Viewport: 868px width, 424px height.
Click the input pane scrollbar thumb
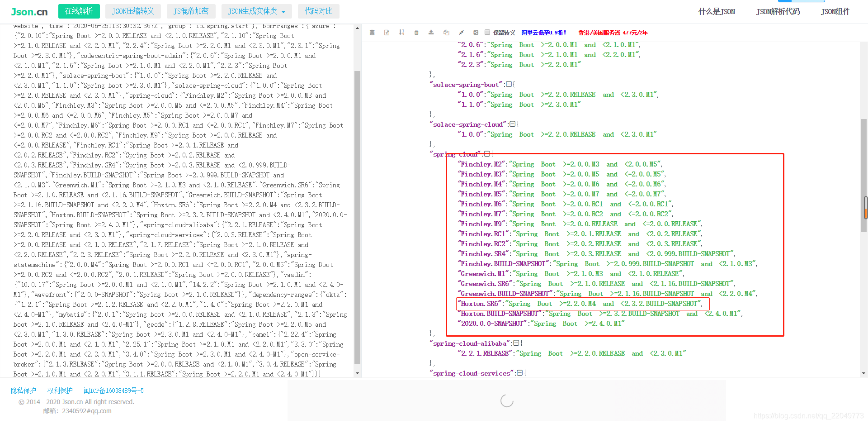coord(357,217)
